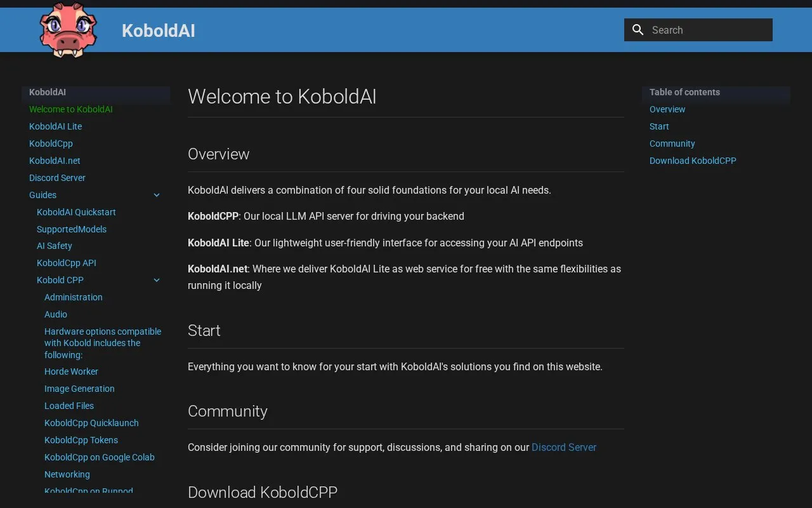Image resolution: width=812 pixels, height=508 pixels.
Task: Open KoboldAI Lite in sidebar
Action: (x=55, y=126)
